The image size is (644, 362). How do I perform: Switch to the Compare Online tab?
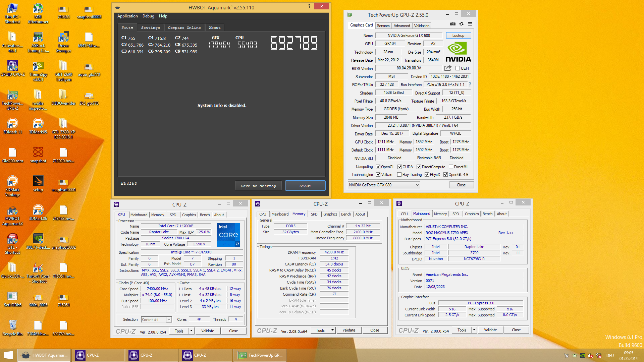[x=184, y=27]
